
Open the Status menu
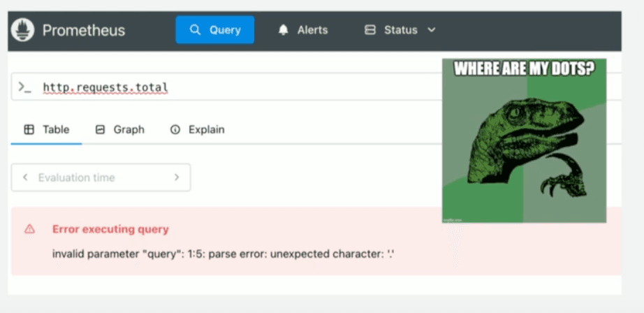pyautogui.click(x=400, y=30)
